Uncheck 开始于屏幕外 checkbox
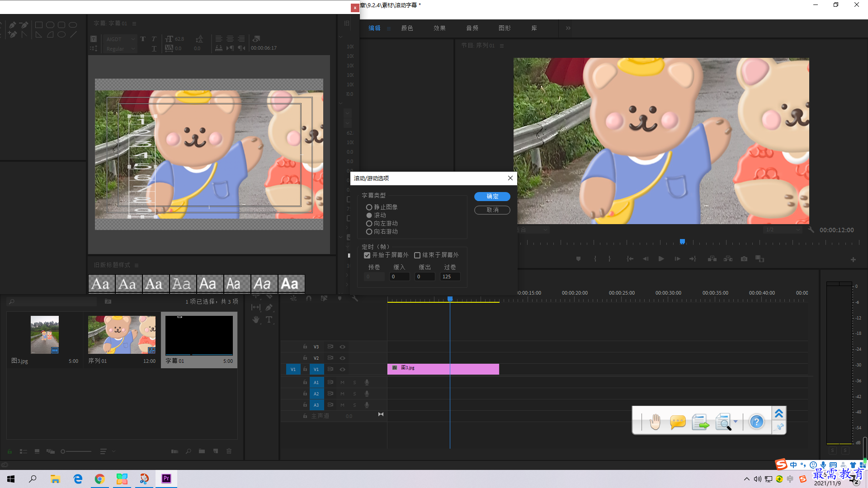Viewport: 868px width, 488px height. point(367,255)
